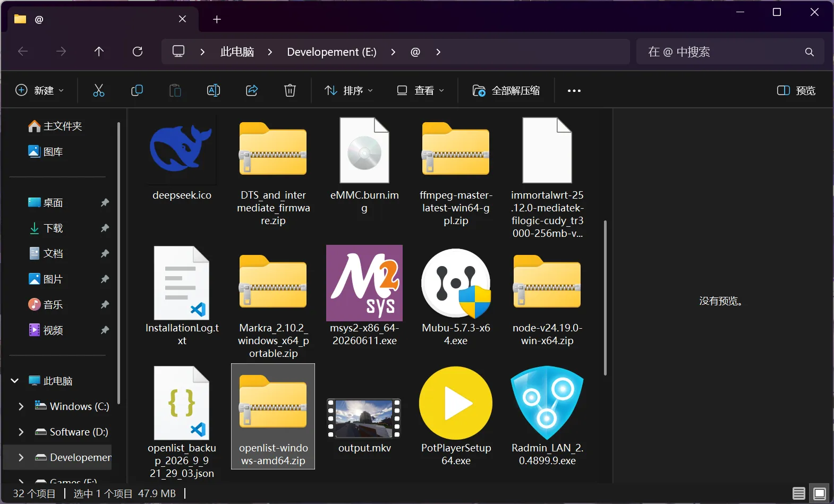Open the Sort dropdown menu

pyautogui.click(x=349, y=91)
